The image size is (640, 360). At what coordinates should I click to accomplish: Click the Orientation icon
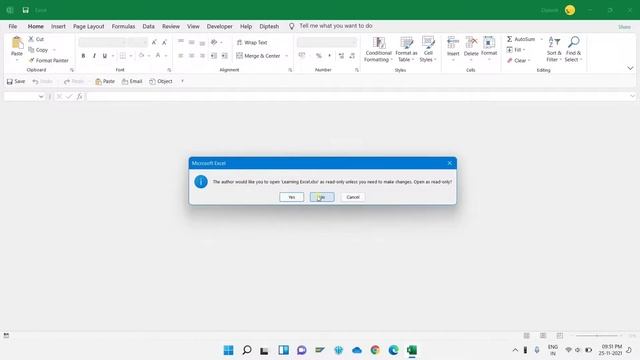point(214,42)
